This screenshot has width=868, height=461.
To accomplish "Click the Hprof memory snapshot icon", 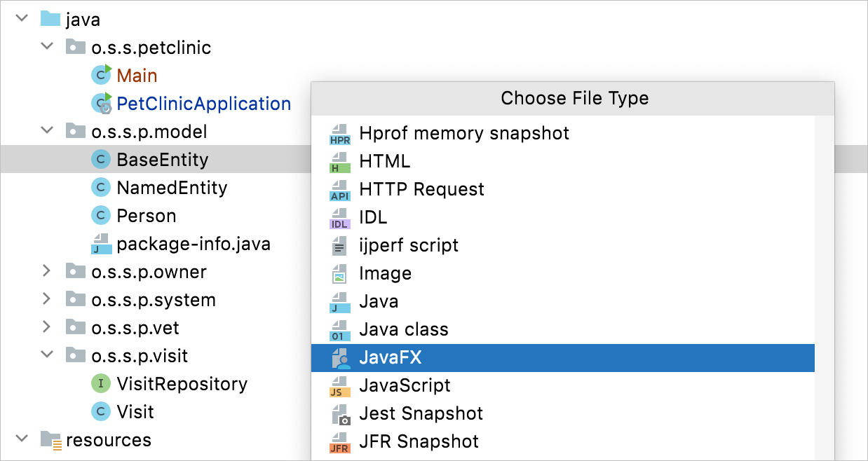I will click(x=339, y=133).
